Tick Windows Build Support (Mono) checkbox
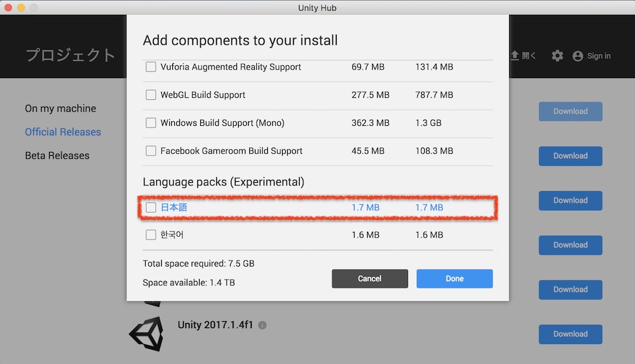This screenshot has width=635, height=364. coord(151,123)
